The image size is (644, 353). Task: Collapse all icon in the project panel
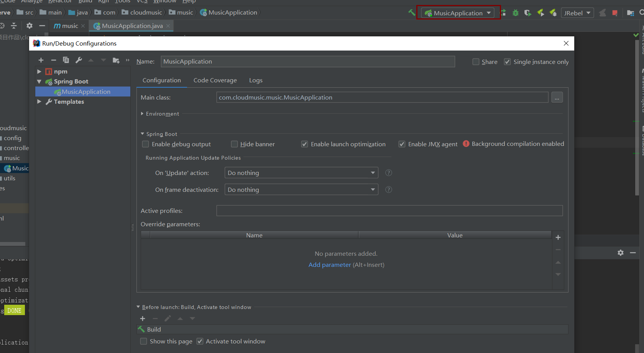[x=14, y=26]
